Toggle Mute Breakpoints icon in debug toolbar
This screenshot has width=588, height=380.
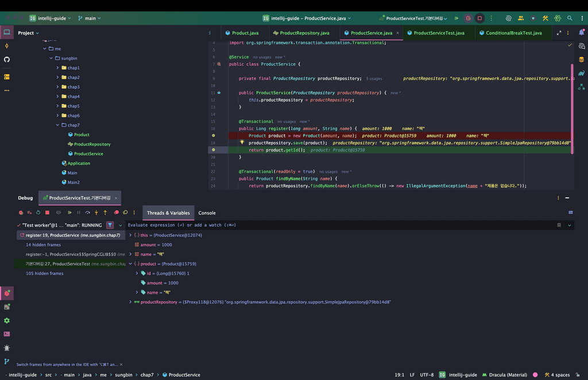pyautogui.click(x=125, y=213)
